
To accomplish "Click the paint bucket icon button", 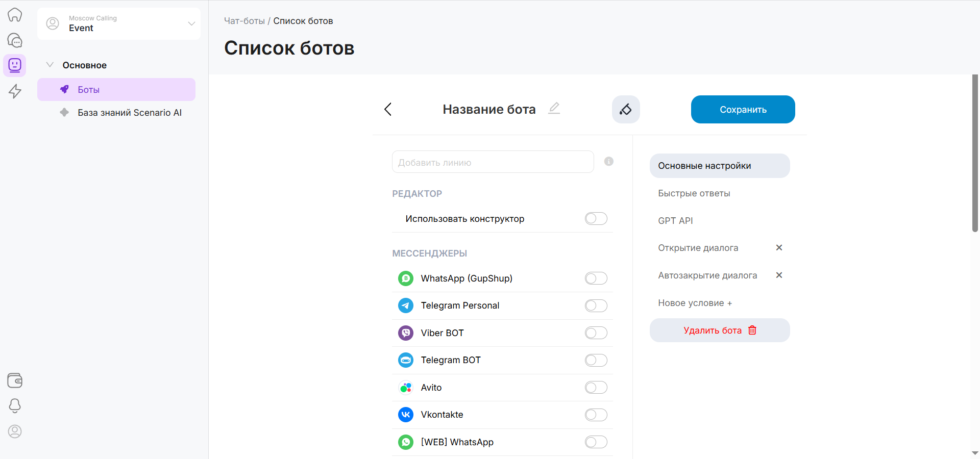I will [626, 109].
